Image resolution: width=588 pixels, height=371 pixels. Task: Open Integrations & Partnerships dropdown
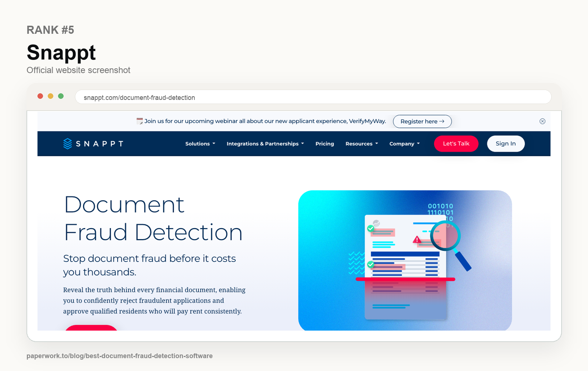click(265, 144)
